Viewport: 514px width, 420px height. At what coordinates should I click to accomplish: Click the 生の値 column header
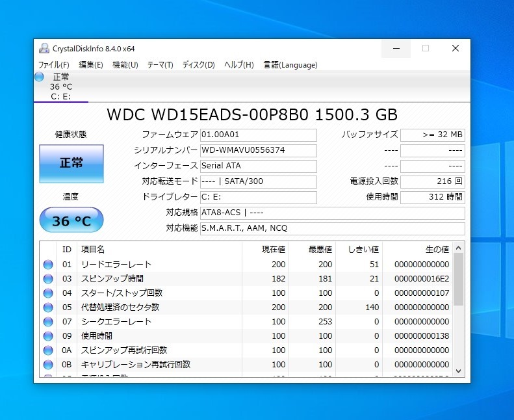pyautogui.click(x=418, y=250)
